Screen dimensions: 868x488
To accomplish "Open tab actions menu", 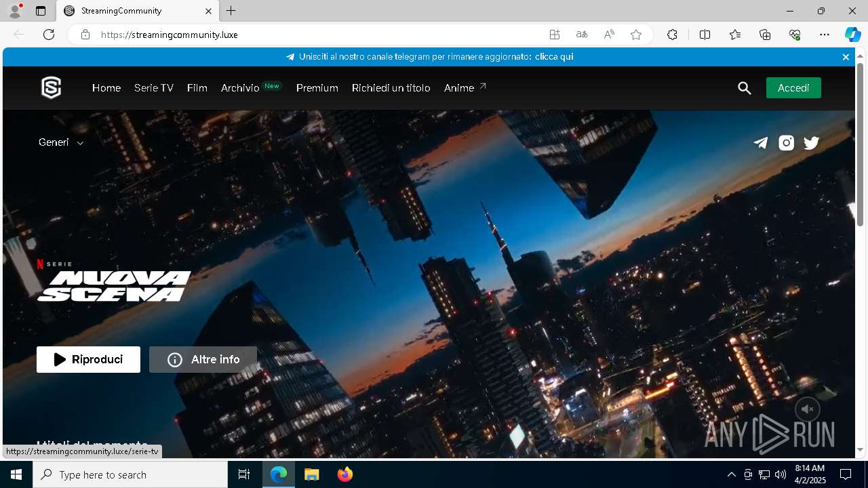I will (x=41, y=11).
